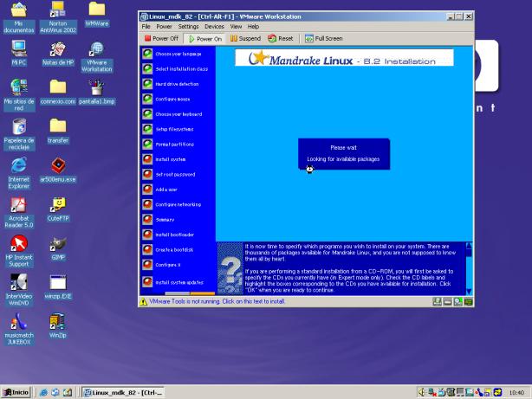Switch the VM to Full Screen

pos(322,39)
